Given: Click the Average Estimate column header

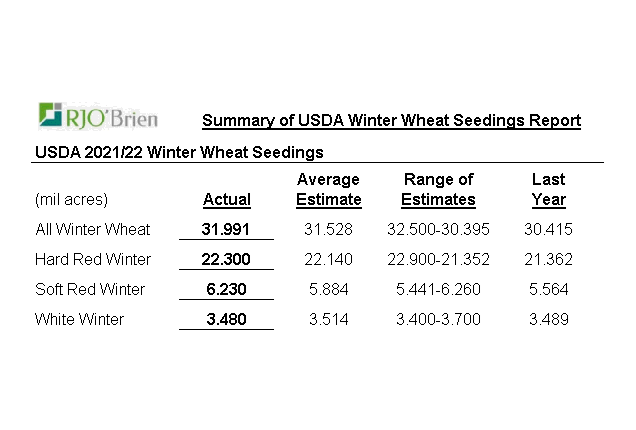Looking at the screenshot, I should tap(329, 189).
